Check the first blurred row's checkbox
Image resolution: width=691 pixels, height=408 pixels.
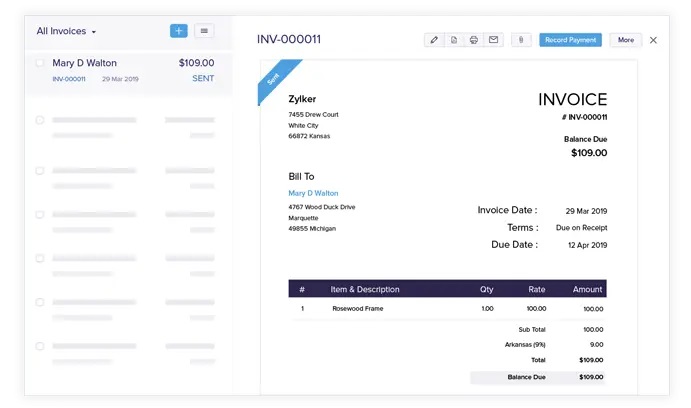click(x=40, y=120)
